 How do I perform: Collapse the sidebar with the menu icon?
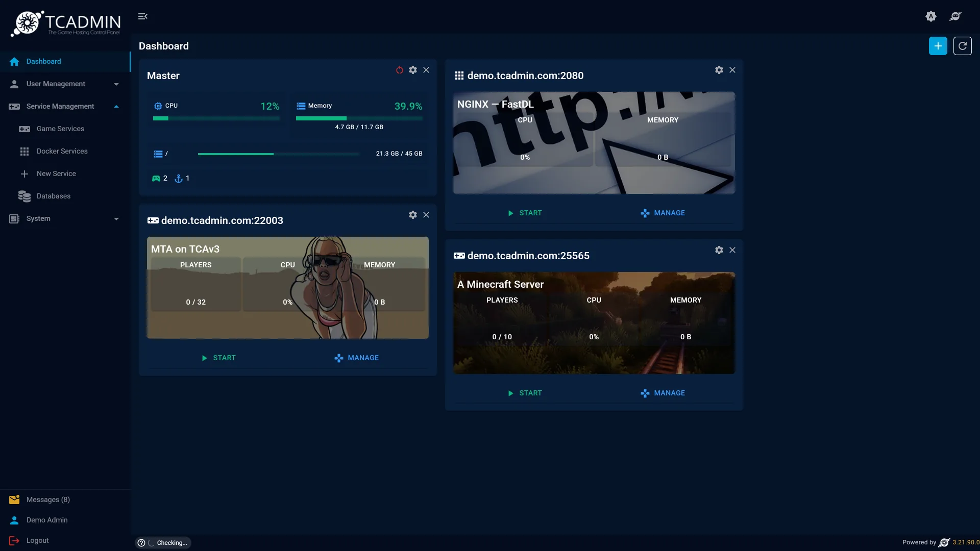[x=143, y=16]
